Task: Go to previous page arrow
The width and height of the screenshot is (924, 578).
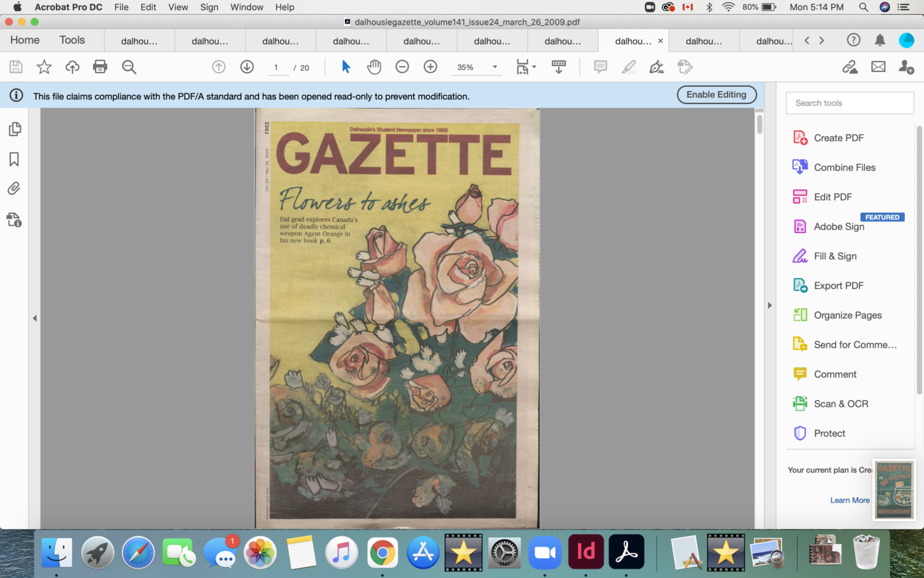Action: tap(219, 67)
